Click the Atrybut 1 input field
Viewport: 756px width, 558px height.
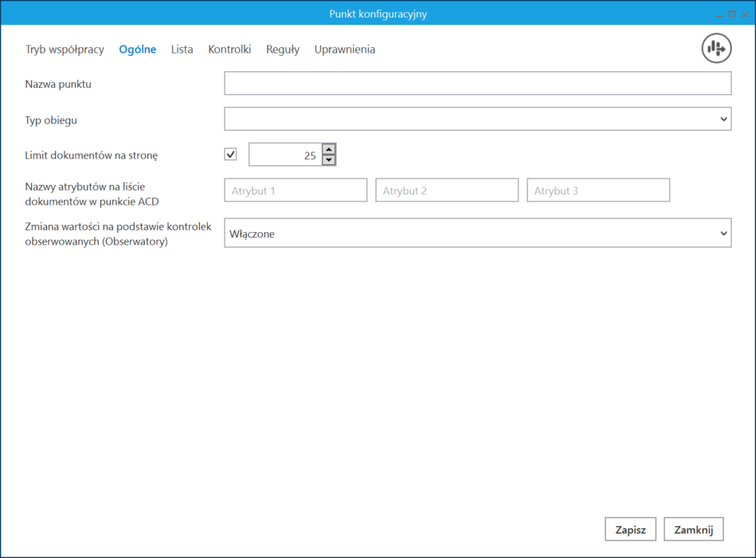tap(296, 190)
